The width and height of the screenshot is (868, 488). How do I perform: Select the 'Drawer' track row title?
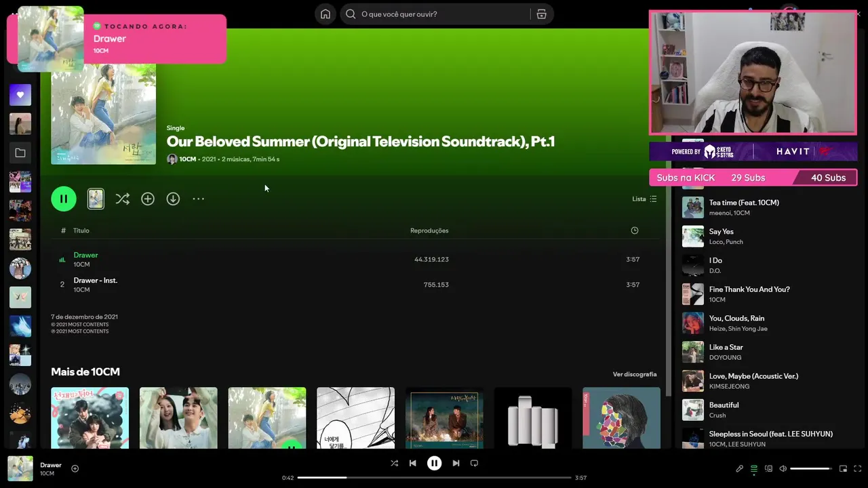(85, 255)
